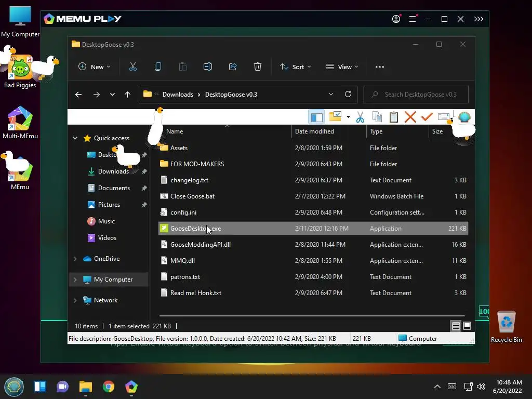Open Pictures in Quick access
The width and height of the screenshot is (532, 399).
(x=109, y=205)
